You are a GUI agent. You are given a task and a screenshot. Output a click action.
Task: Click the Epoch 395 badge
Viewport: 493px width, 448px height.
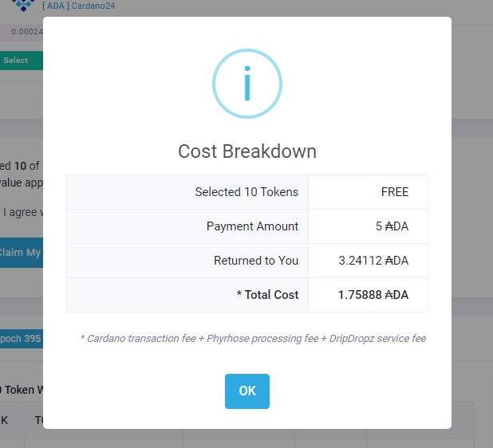21,338
